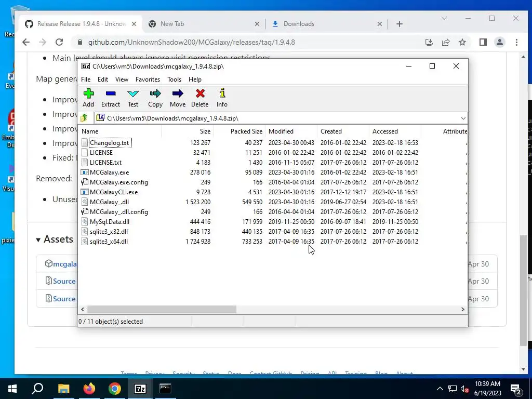Click the left scroll arrow of file list
Viewport: 532px width, 399px height.
(83, 309)
